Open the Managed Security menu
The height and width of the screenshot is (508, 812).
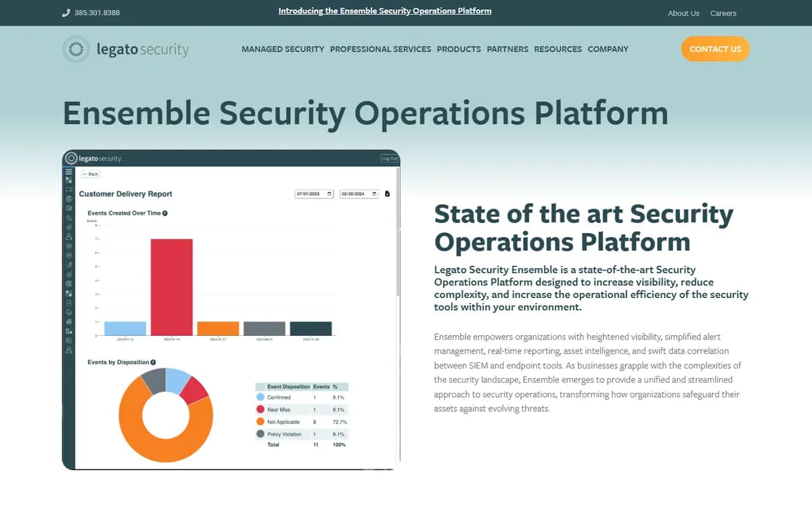[x=283, y=49]
